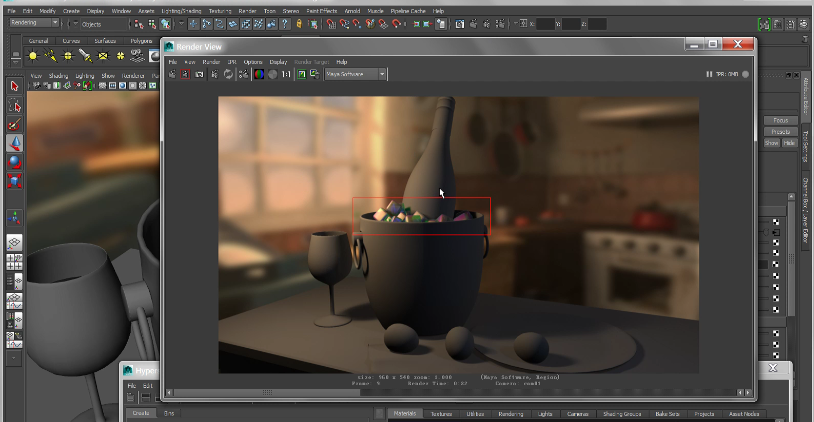Viewport: 814px width, 422px height.
Task: Select the arrow Select tool in toolbox
Action: pyautogui.click(x=15, y=86)
